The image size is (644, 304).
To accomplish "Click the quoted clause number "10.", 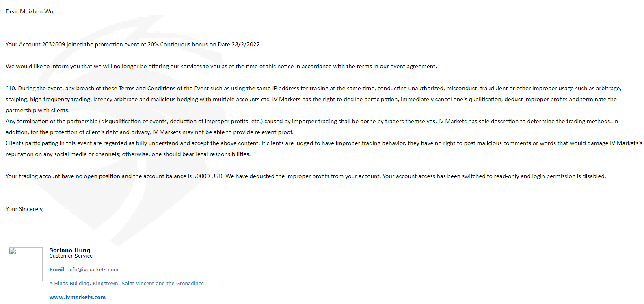I will click(11, 89).
